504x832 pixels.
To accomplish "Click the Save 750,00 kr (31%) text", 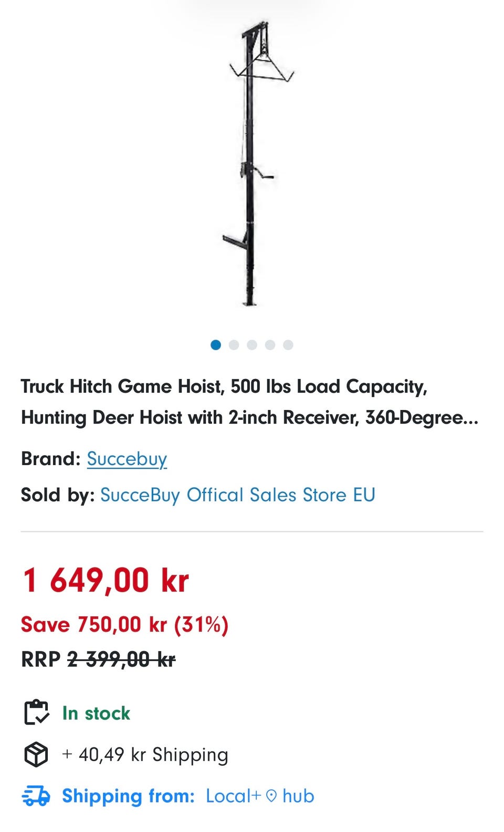I will 124,625.
